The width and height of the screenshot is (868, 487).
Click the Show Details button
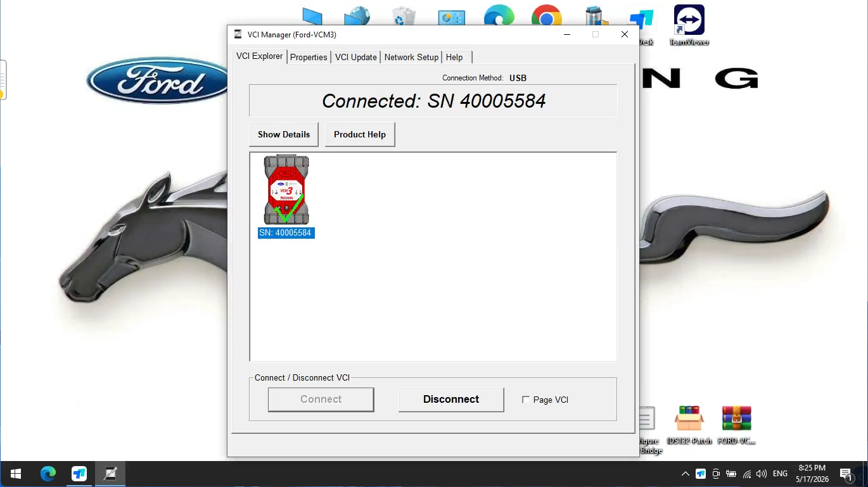pyautogui.click(x=284, y=134)
